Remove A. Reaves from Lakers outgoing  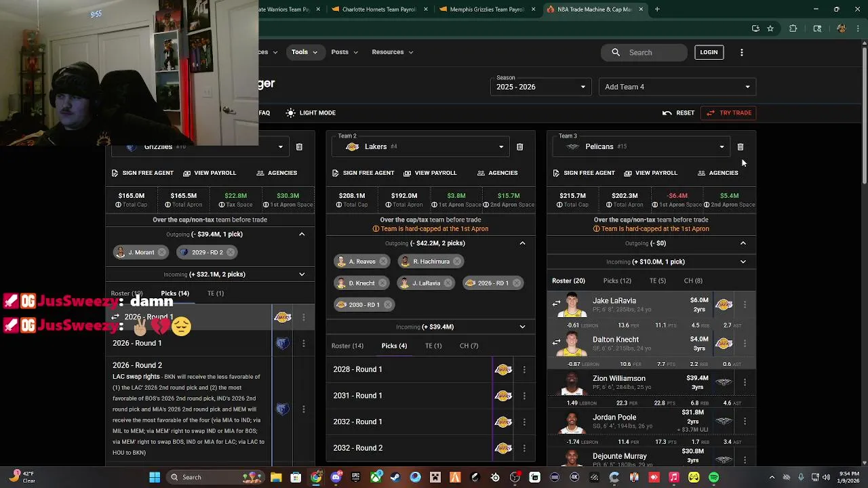pyautogui.click(x=383, y=262)
